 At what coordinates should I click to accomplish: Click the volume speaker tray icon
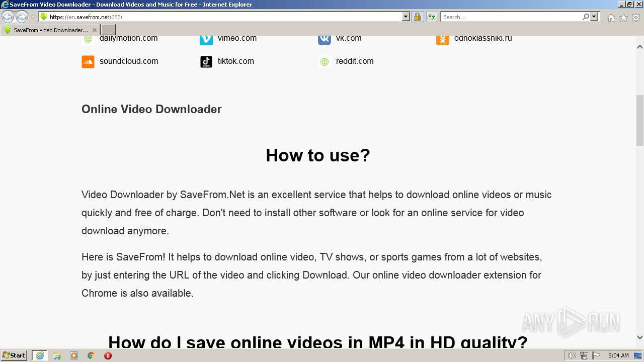572,355
